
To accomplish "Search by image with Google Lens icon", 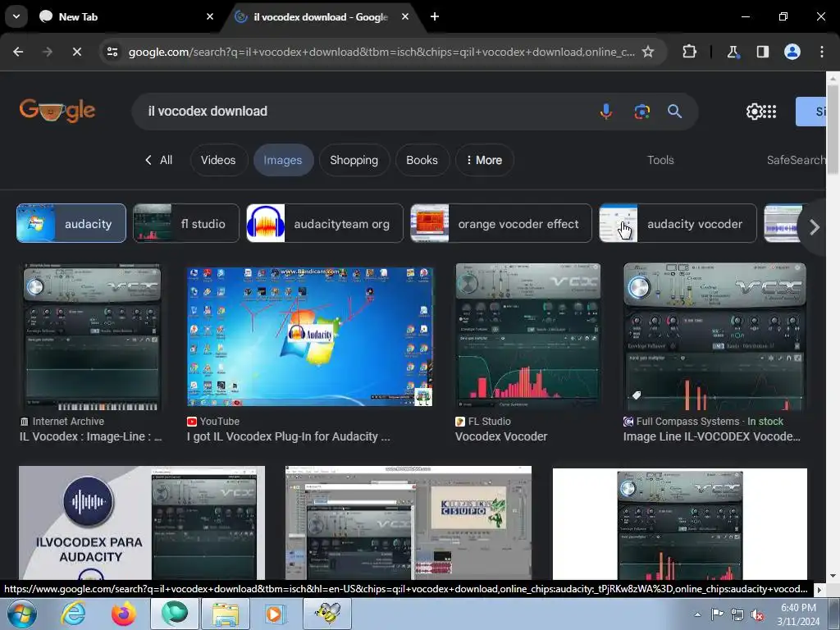I will [x=641, y=112].
